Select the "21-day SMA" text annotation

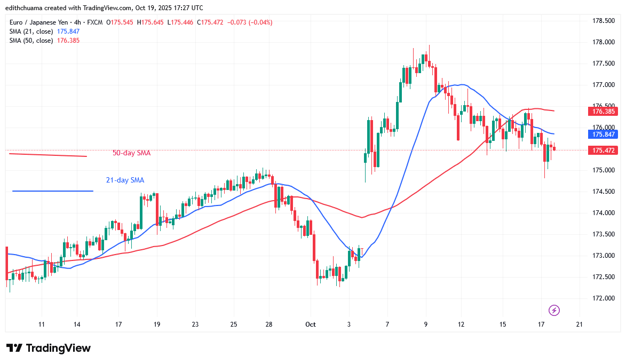[124, 180]
